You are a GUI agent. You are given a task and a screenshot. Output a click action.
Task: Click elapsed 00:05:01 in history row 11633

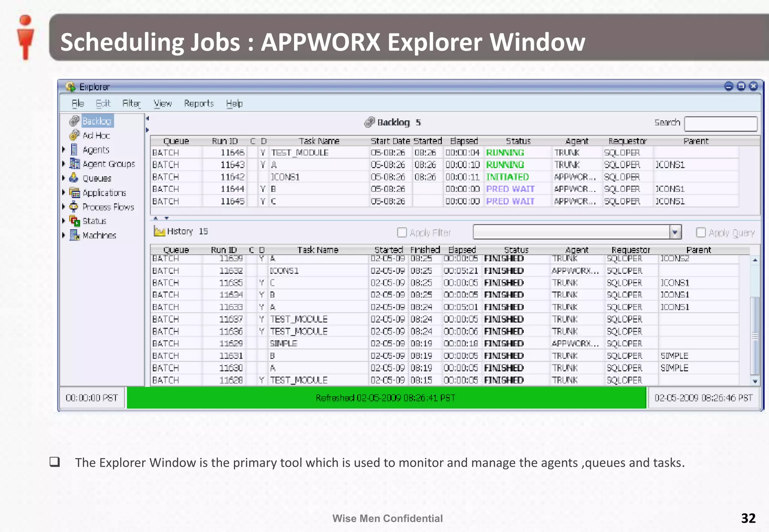[461, 307]
